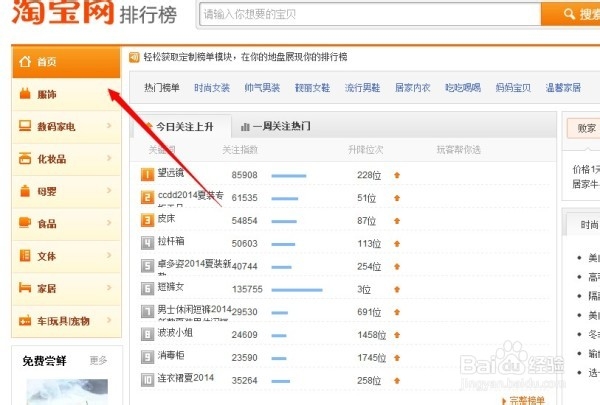This screenshot has width=600, height=405.
Task: Click the 更多 link beside 免费尝鲜
Action: point(98,361)
